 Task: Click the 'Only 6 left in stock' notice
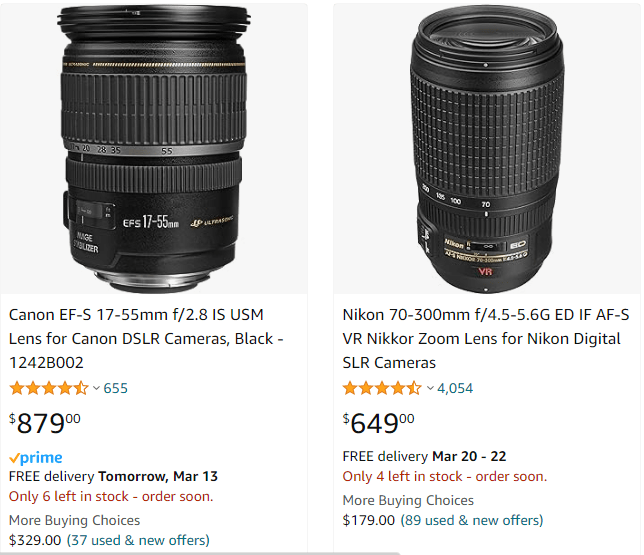(x=111, y=496)
